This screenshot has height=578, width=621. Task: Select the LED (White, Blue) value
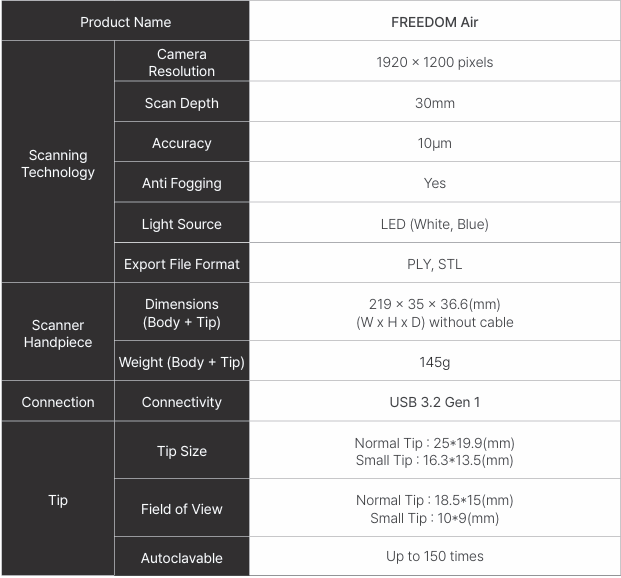(x=434, y=224)
